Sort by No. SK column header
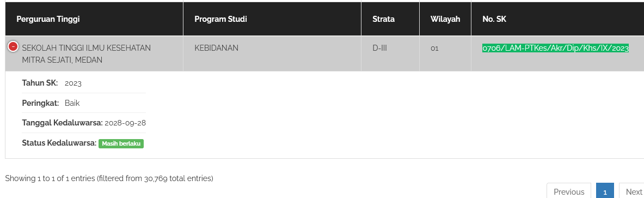This screenshot has width=644, height=198. tap(558, 19)
